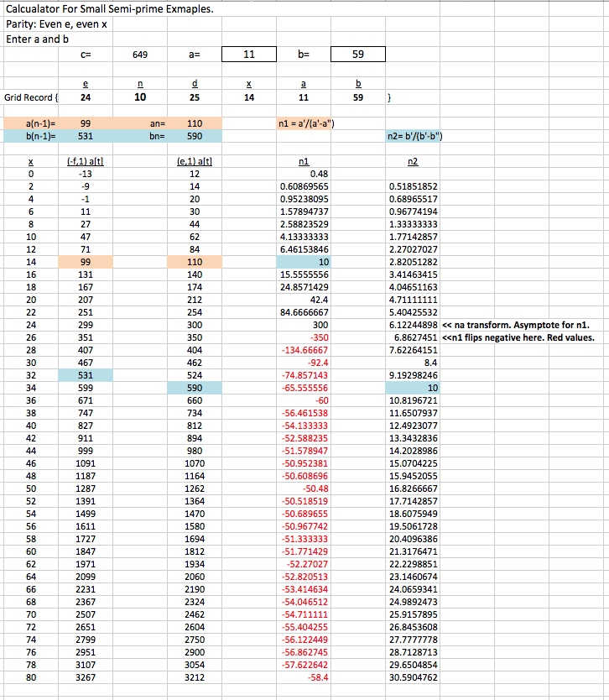The image size is (609, 700).
Task: Select the n2 value 27.7777778
Action: 414,640
